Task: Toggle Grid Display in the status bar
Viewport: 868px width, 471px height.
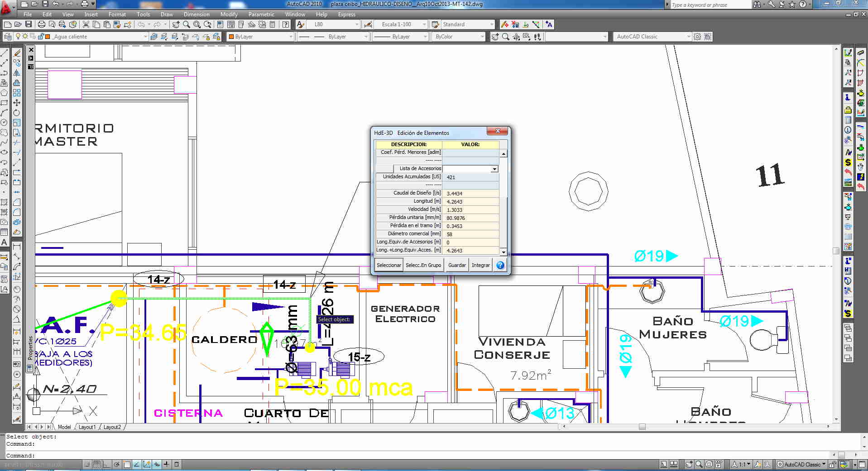Action: (96, 464)
